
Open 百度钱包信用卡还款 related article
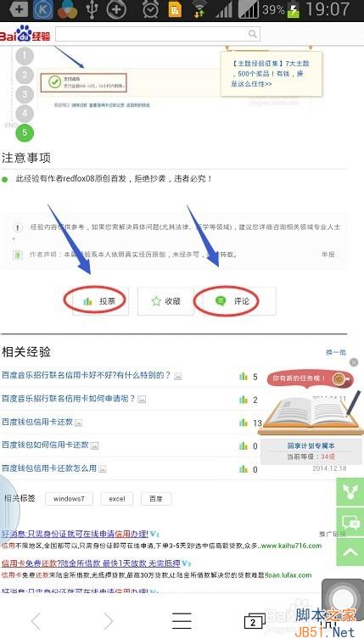[x=37, y=422]
